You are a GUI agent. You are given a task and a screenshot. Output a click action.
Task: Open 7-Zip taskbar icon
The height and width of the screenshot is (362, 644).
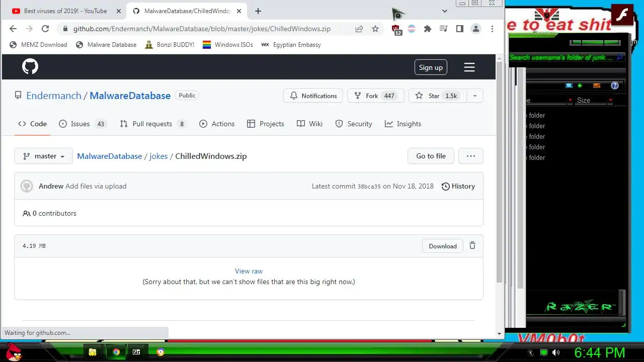136,352
